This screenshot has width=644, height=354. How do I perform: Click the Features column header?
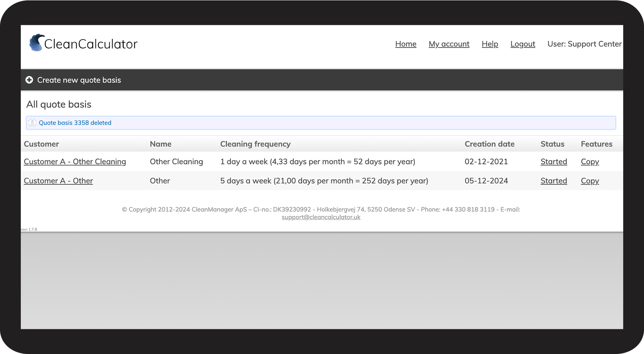[596, 144]
